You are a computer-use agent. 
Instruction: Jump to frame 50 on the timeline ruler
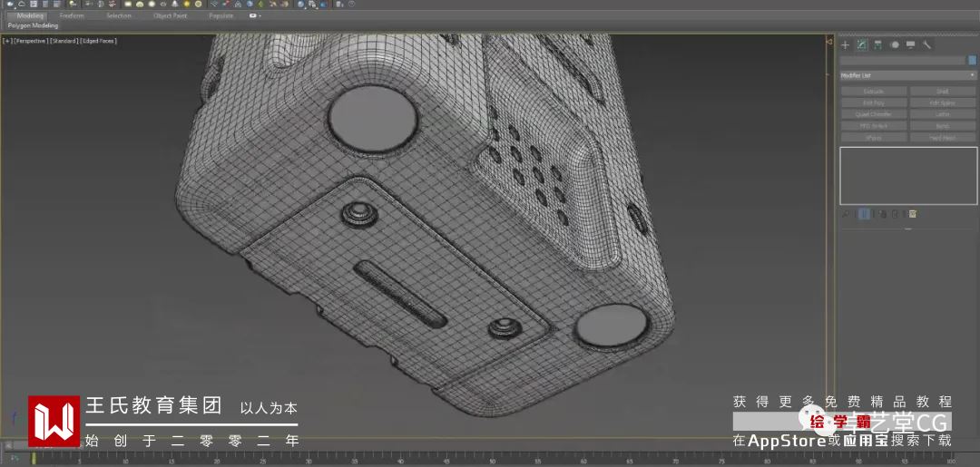tap(492, 460)
